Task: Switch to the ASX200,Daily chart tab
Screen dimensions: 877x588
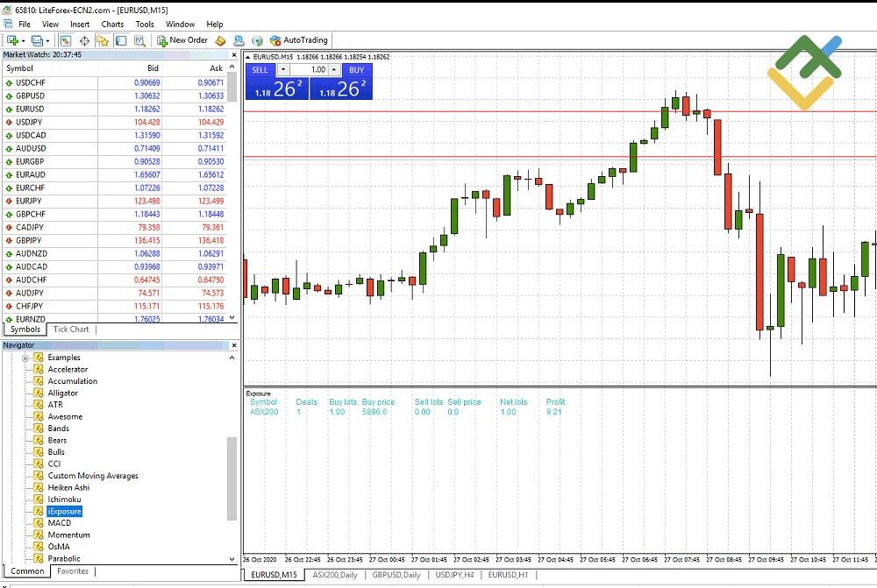Action: tap(333, 576)
